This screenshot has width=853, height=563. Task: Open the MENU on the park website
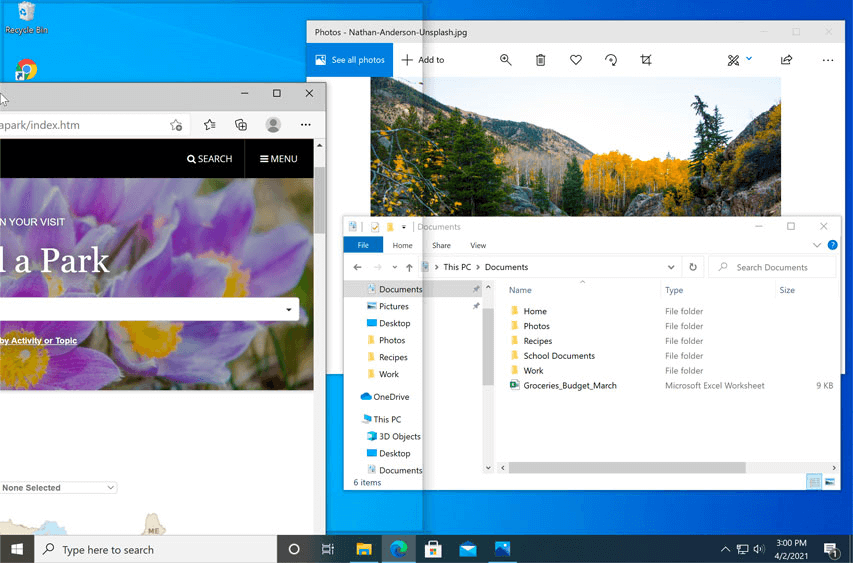pyautogui.click(x=279, y=158)
